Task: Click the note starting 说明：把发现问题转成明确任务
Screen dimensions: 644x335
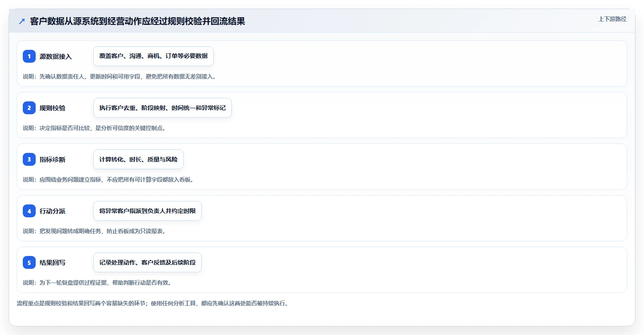Action: (94, 231)
